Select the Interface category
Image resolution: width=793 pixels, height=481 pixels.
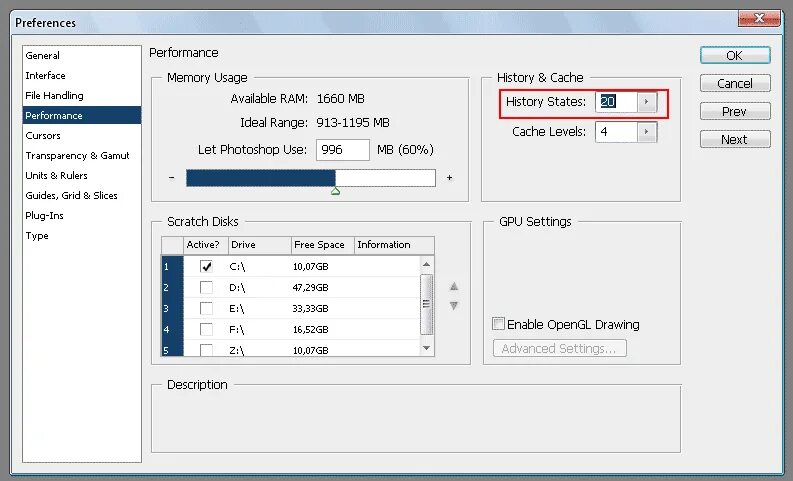coord(46,76)
